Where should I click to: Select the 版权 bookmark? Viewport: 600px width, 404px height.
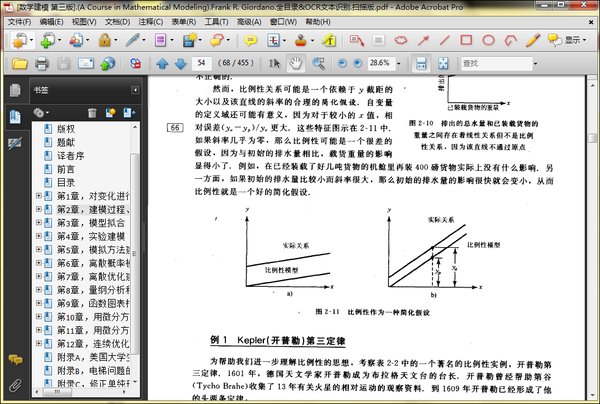click(x=66, y=129)
